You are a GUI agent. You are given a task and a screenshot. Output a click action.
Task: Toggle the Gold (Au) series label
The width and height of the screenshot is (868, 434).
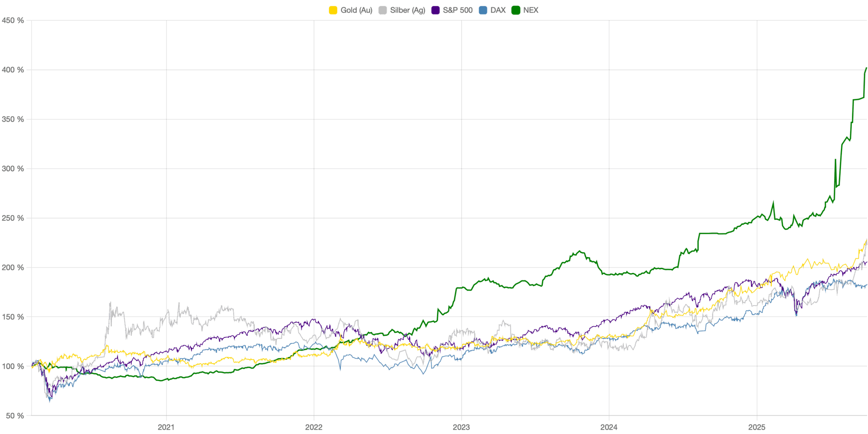click(356, 10)
